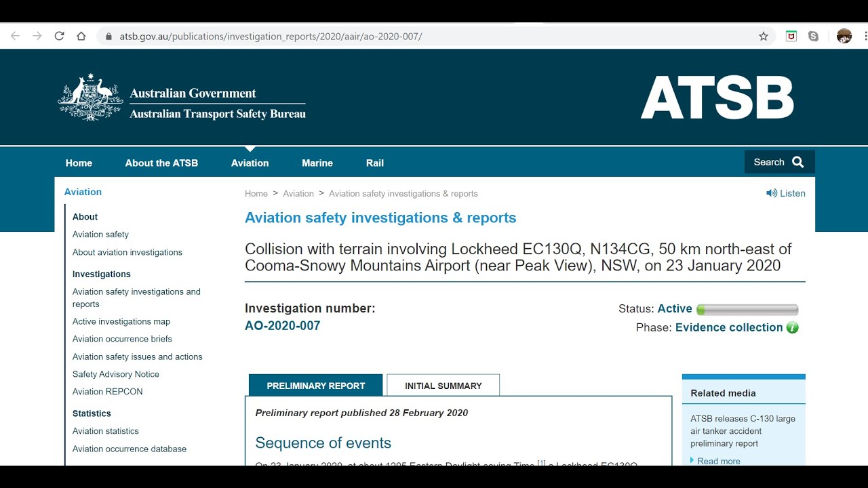Click the Statistics sidebar section heading
868x488 pixels.
coord(92,413)
